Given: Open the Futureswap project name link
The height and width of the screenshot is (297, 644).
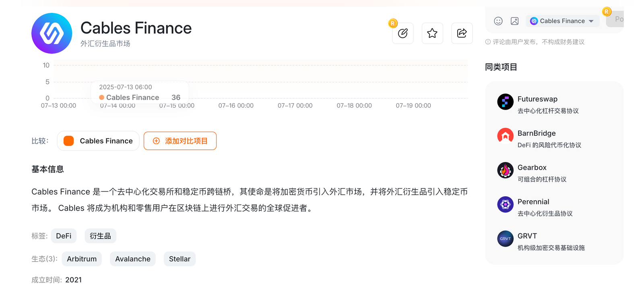Looking at the screenshot, I should pos(537,99).
